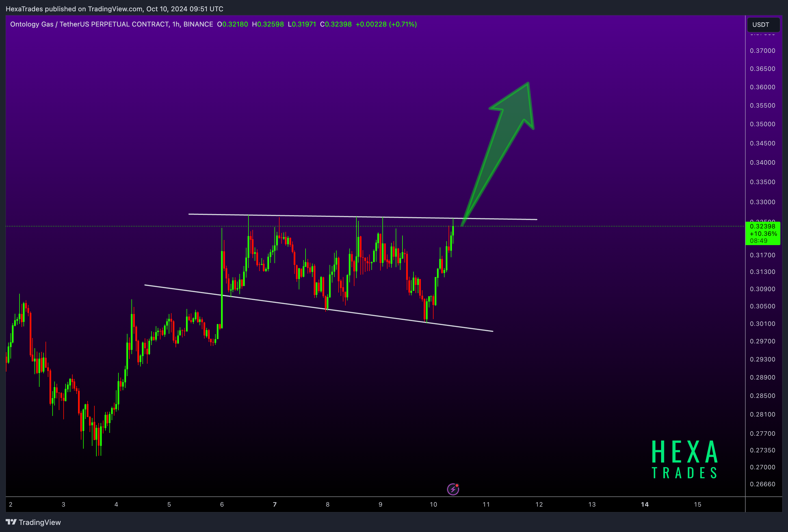This screenshot has height=532, width=788.
Task: Click the HexaTrades published header text
Action: tap(114, 9)
